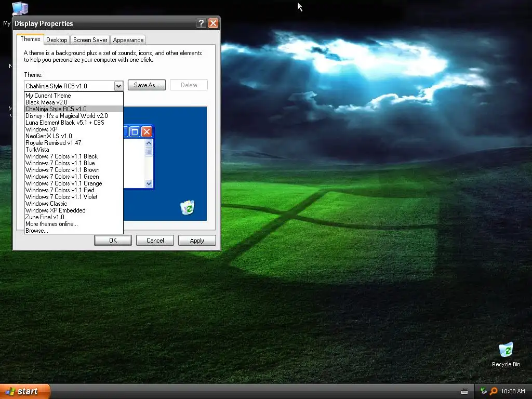This screenshot has width=532, height=399.
Task: Click the My Computer desktop icon
Action: (19, 8)
